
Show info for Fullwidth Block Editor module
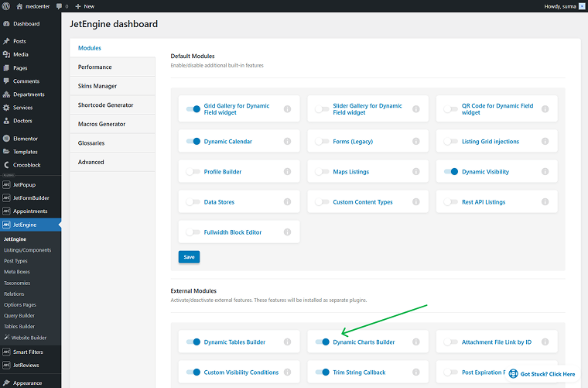pos(287,232)
